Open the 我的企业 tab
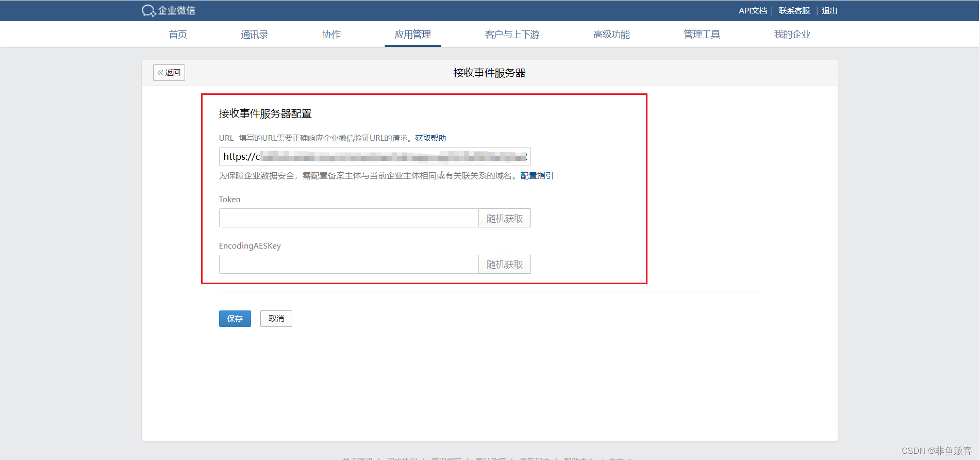Viewport: 980px width, 460px height. point(792,35)
